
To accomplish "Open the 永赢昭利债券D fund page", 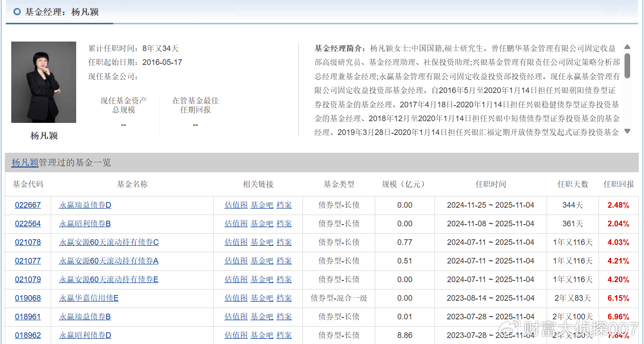I will [85, 335].
